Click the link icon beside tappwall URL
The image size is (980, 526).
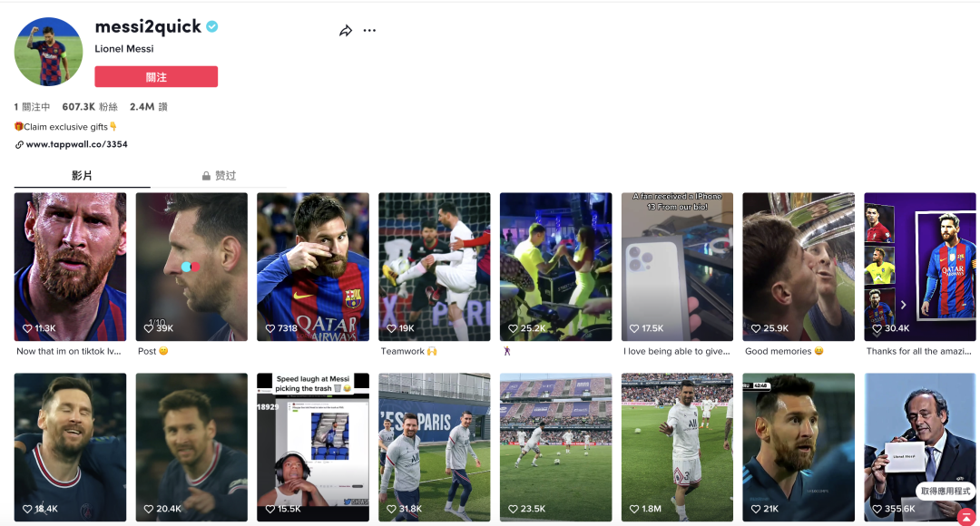click(19, 144)
